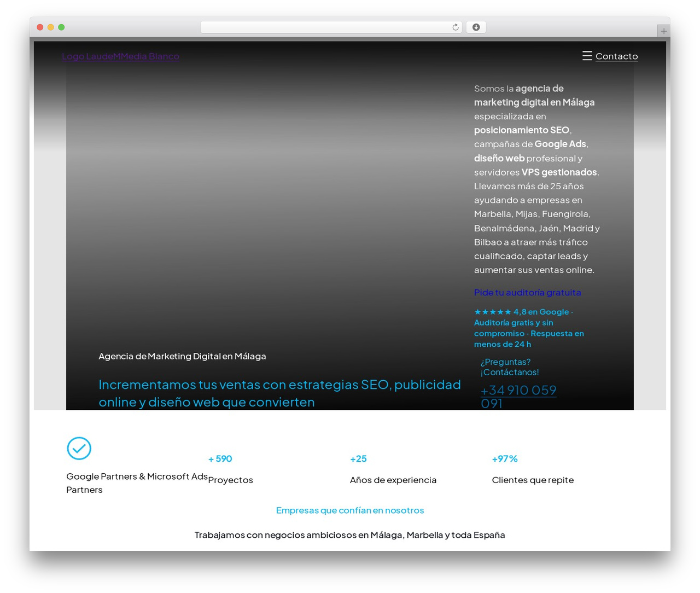This screenshot has height=593, width=700.
Task: Click the Logo LaudeMMedia Blanco link
Action: [120, 56]
